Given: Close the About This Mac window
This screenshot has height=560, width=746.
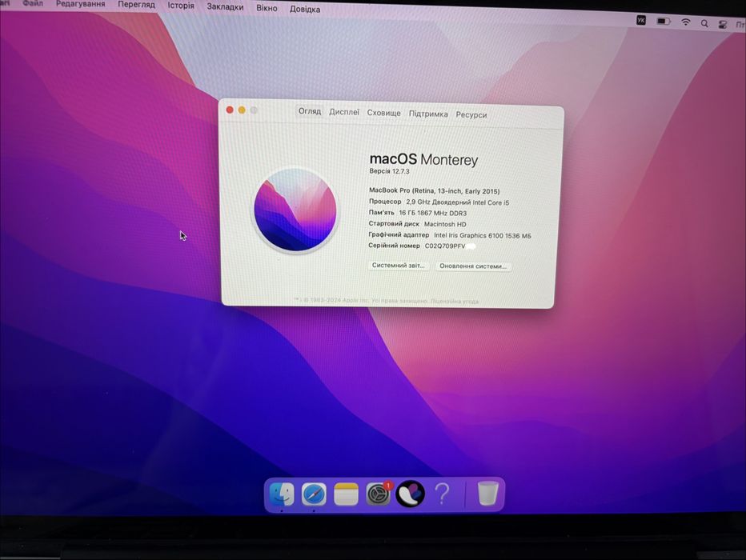Looking at the screenshot, I should click(x=230, y=110).
